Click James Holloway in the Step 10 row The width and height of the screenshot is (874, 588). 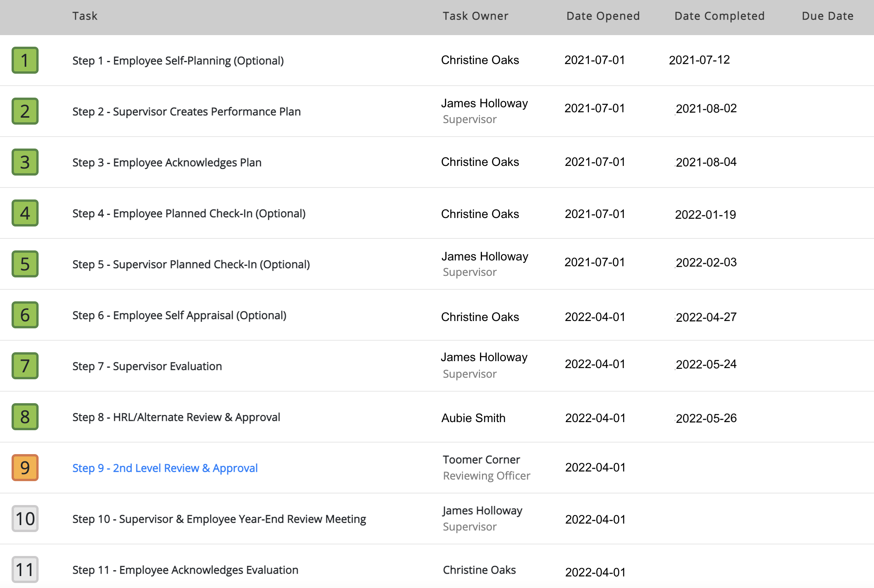(x=482, y=510)
